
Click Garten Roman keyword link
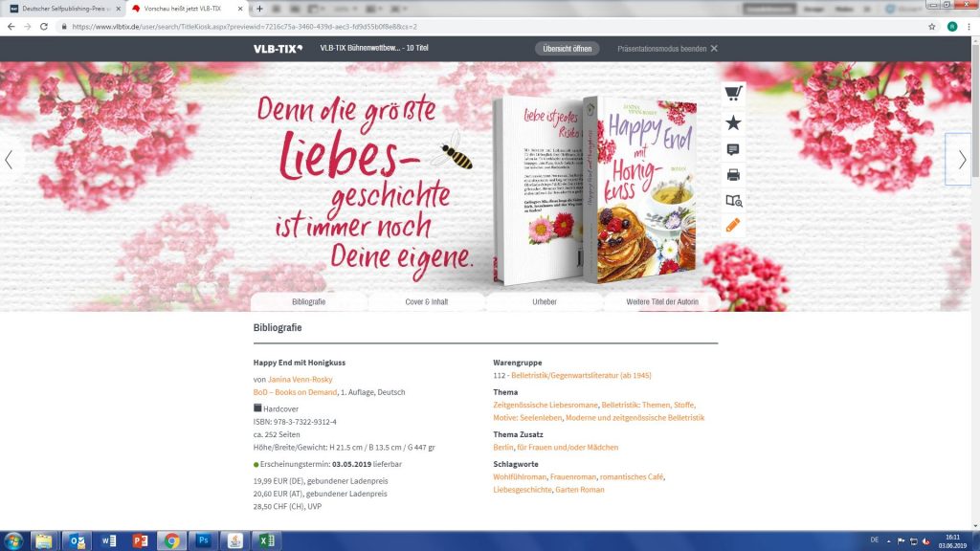click(580, 490)
